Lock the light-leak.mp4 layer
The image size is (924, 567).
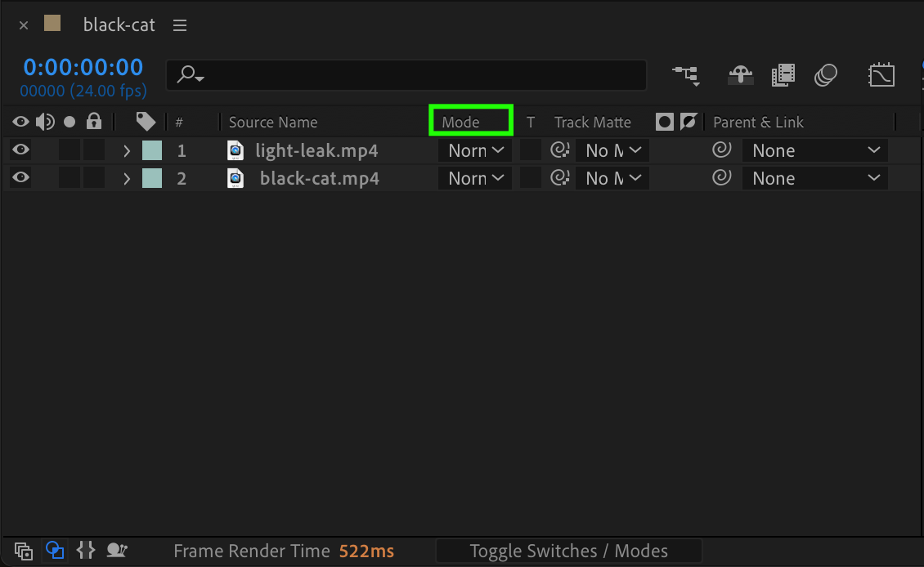[x=94, y=150]
